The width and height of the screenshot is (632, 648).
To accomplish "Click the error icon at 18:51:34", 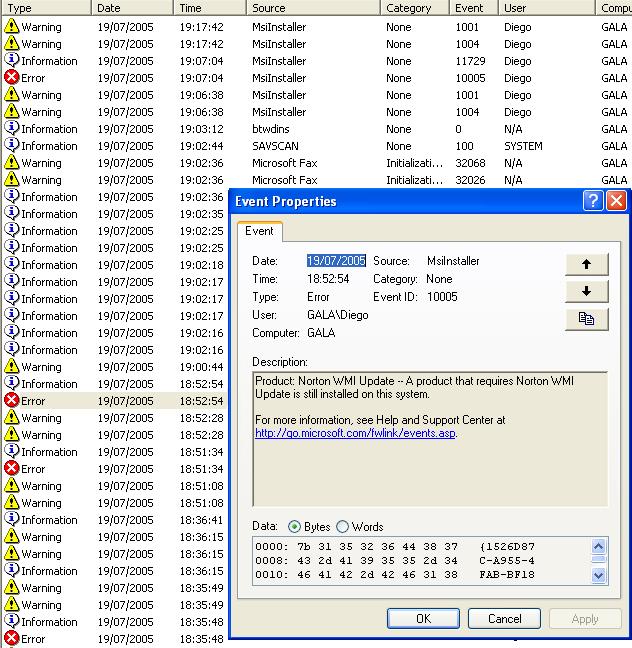I will click(12, 469).
